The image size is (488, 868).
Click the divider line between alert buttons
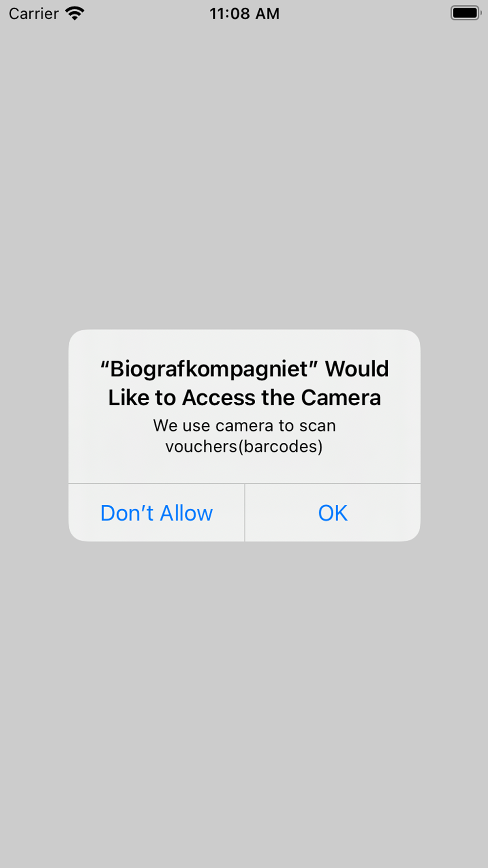click(x=244, y=513)
